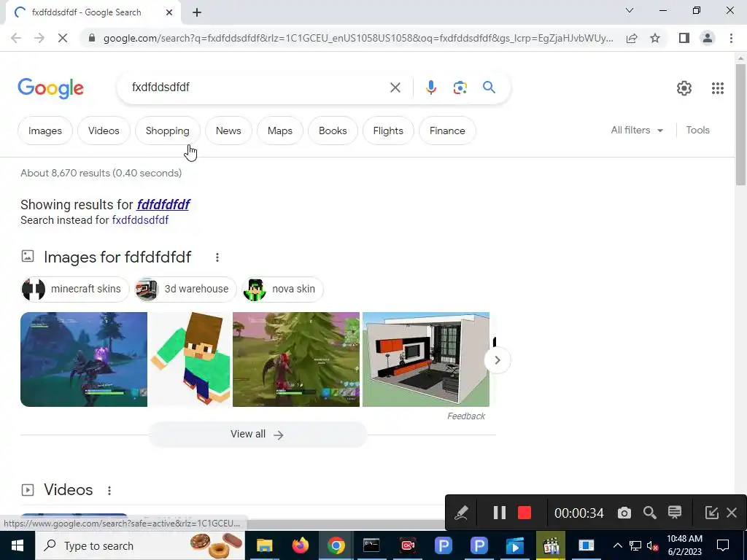The image size is (747, 560).
Task: Start voice search with microphone icon
Action: point(430,87)
